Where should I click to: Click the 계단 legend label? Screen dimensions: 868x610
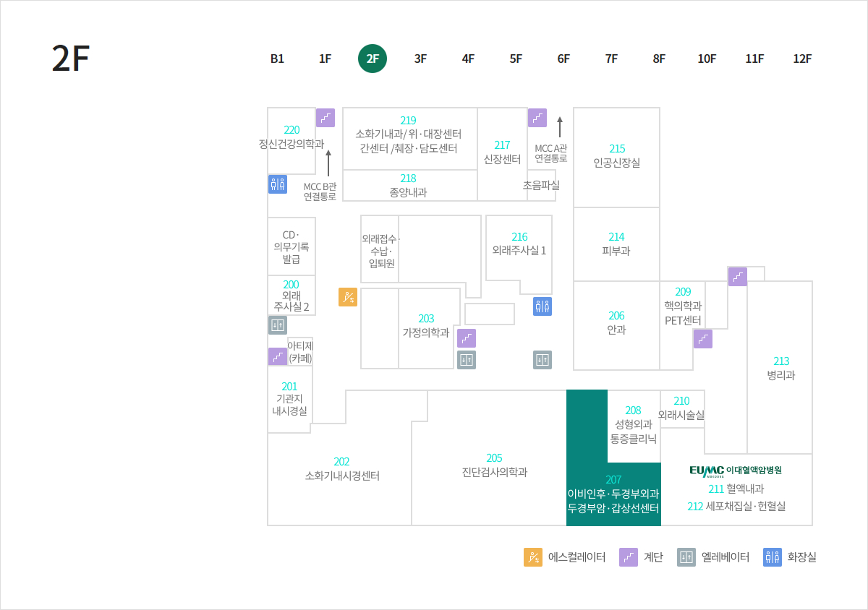(652, 557)
